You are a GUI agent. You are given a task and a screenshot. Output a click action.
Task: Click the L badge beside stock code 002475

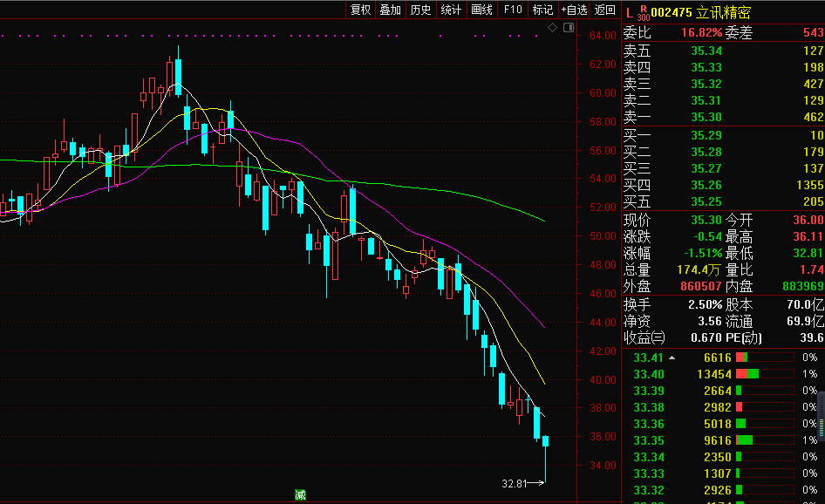coord(630,12)
